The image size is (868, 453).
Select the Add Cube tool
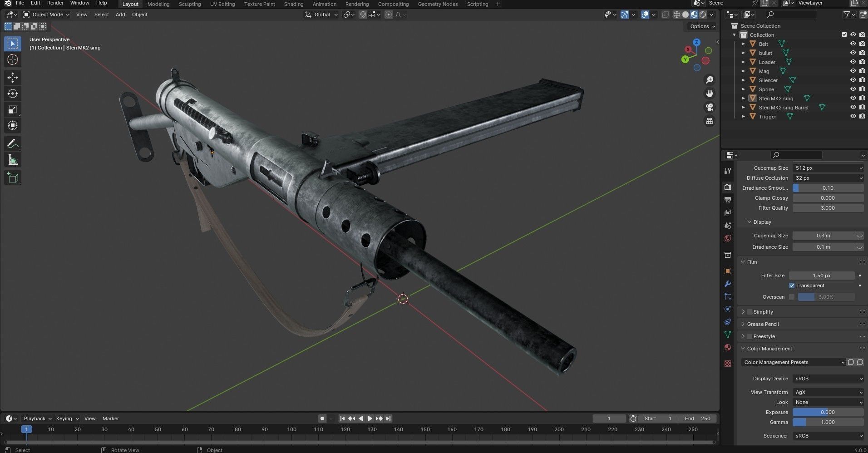13,178
